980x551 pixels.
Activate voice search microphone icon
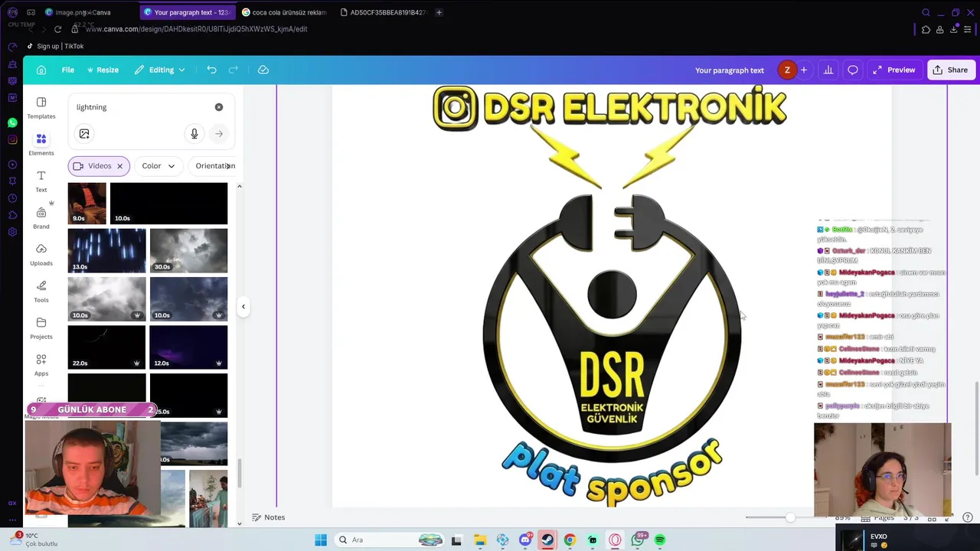[x=194, y=134]
